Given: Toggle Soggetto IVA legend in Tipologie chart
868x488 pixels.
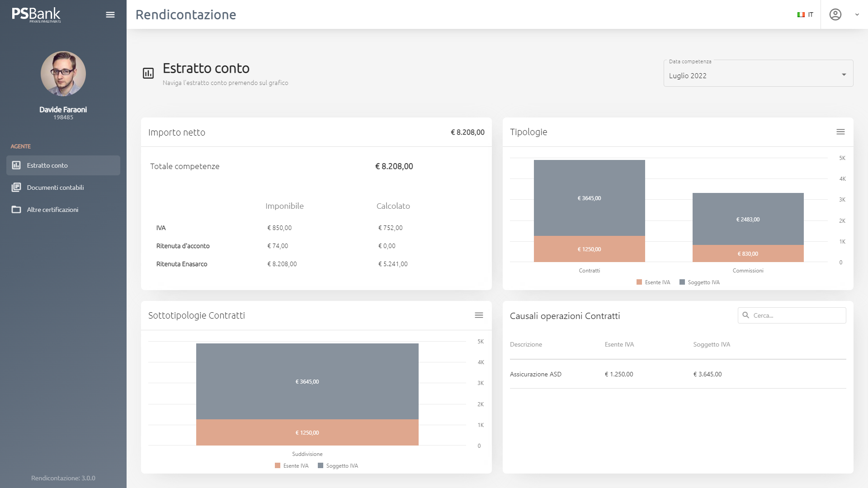Looking at the screenshot, I should pyautogui.click(x=699, y=282).
